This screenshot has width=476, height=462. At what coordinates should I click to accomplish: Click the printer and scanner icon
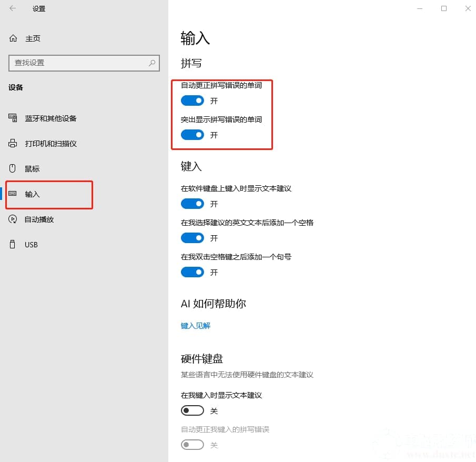[13, 143]
